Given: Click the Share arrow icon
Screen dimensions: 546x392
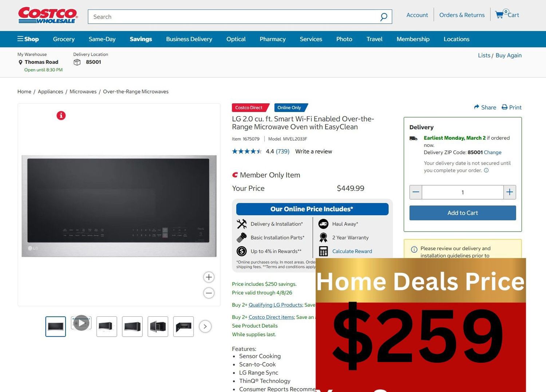Looking at the screenshot, I should tap(476, 107).
